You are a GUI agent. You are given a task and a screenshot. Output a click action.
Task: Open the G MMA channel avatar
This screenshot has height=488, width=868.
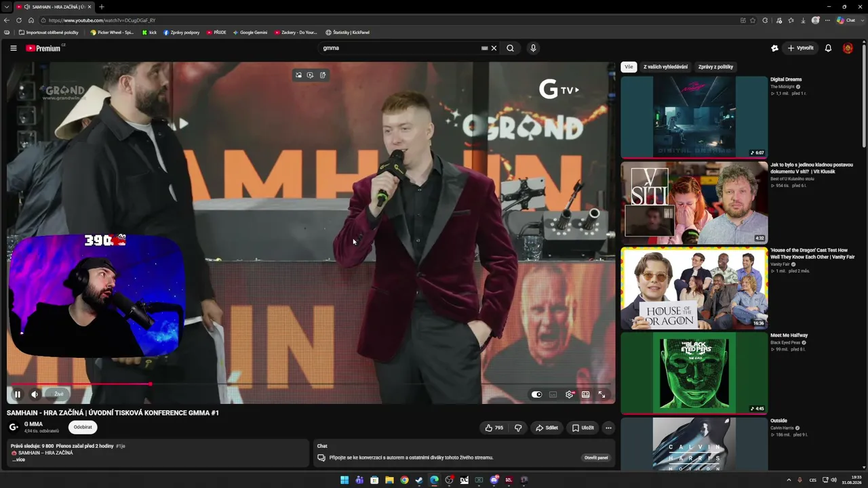pyautogui.click(x=14, y=427)
